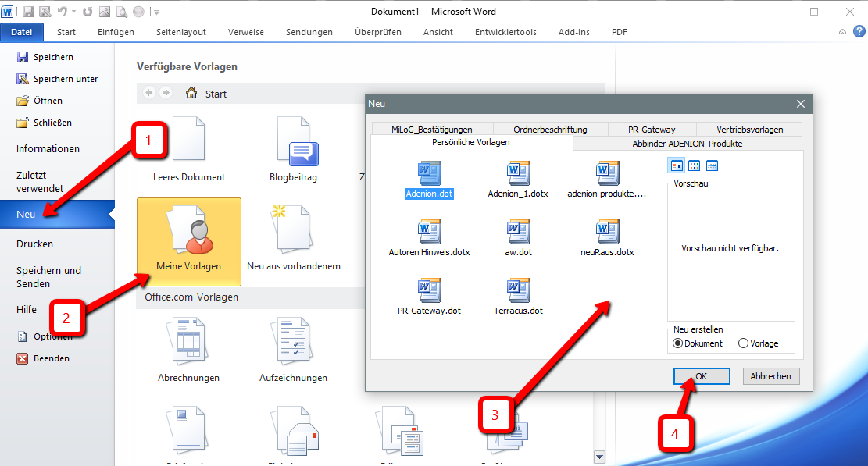Viewport: 868px width, 466px height.
Task: Confirm with the OK button
Action: 701,376
